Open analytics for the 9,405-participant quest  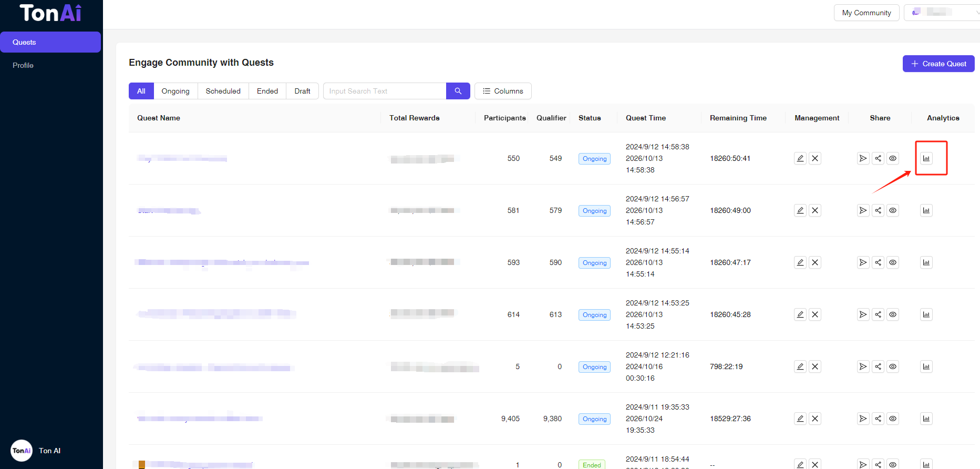[x=926, y=419]
